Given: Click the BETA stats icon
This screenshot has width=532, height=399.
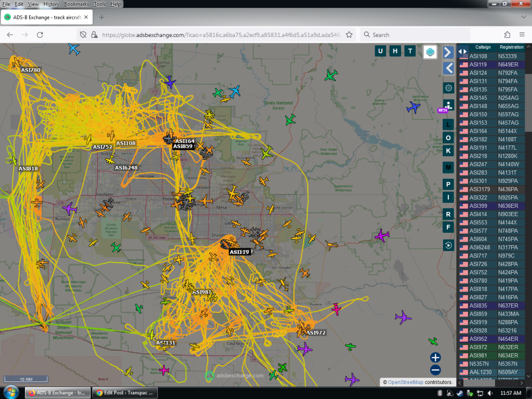Looking at the screenshot, I should [x=448, y=105].
